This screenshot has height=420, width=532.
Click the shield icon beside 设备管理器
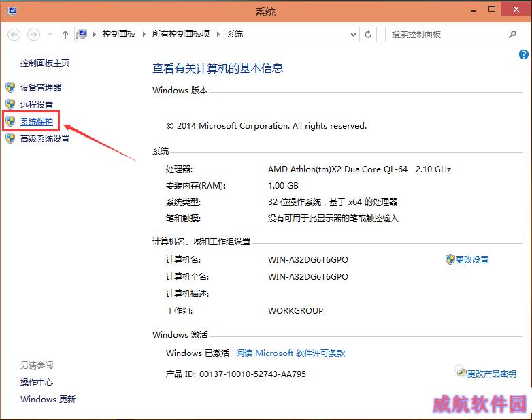[10, 87]
